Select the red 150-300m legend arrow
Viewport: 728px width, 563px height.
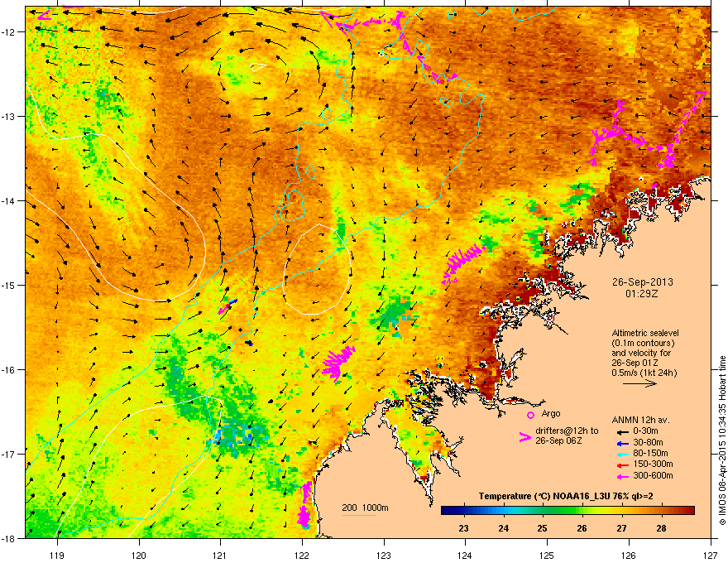pyautogui.click(x=622, y=464)
